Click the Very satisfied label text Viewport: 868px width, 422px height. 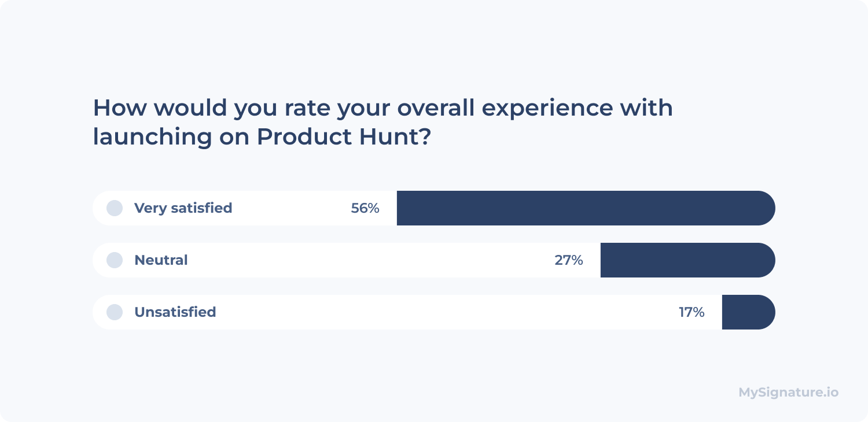tap(183, 208)
